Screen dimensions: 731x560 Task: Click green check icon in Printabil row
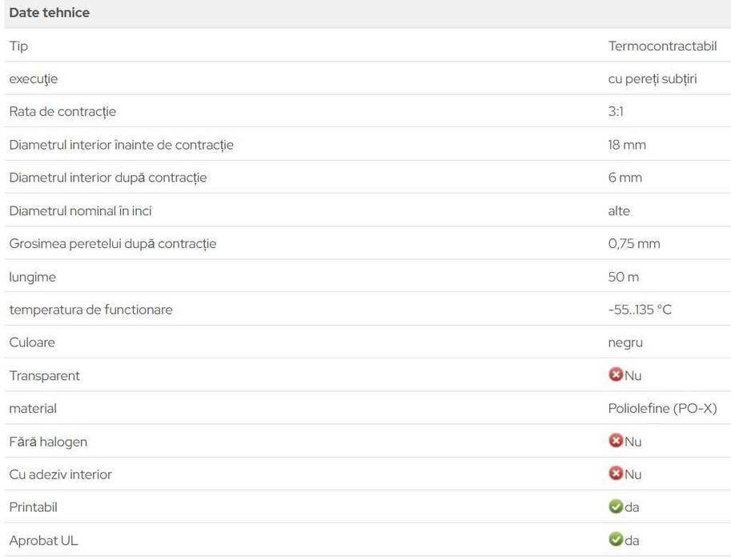[615, 506]
